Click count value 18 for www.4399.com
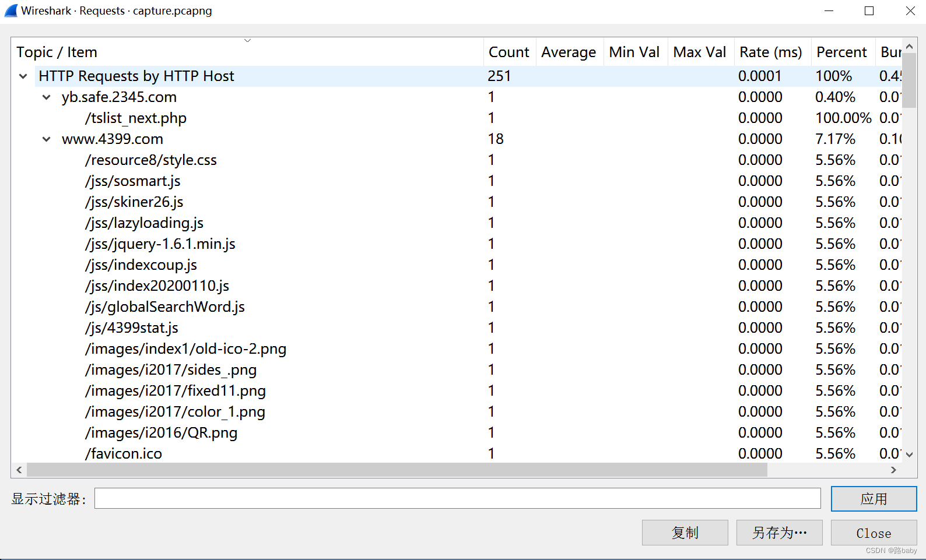This screenshot has height=560, width=926. 496,139
